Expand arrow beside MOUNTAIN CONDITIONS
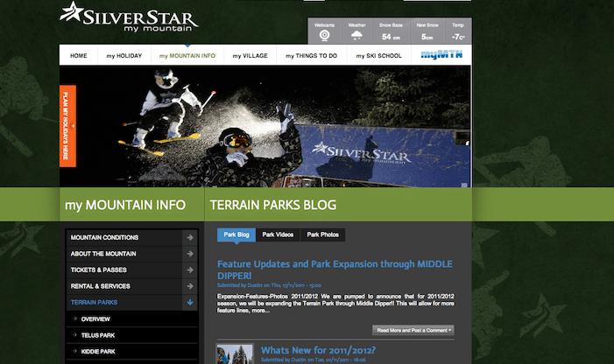The image size is (614, 364). tap(190, 237)
